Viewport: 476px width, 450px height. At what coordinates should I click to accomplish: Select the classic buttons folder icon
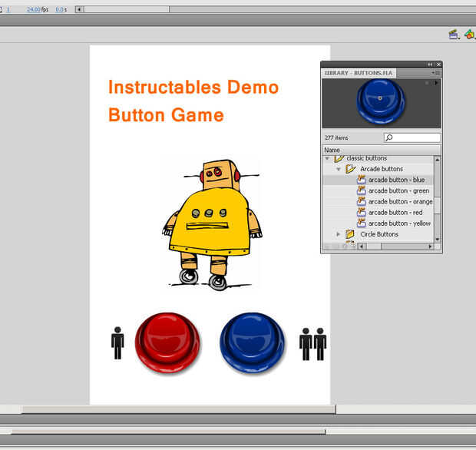[339, 158]
